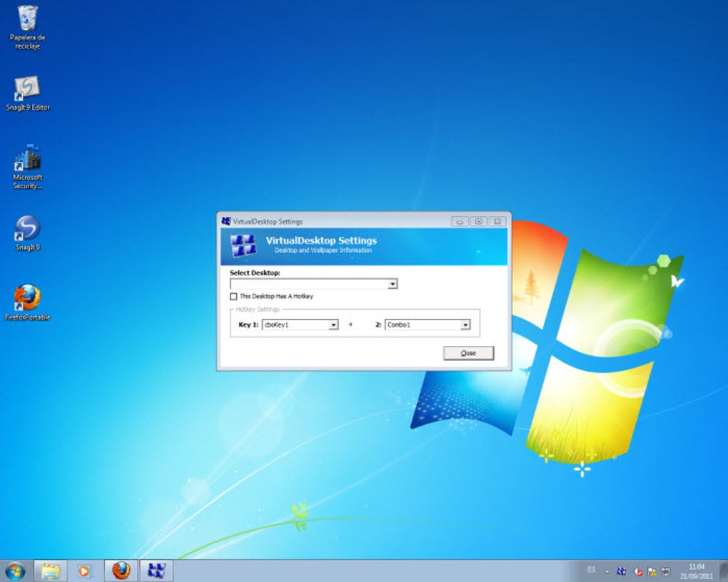Image resolution: width=728 pixels, height=582 pixels.
Task: Open the Combo1 dropdown next to 2:
Action: pos(466,325)
